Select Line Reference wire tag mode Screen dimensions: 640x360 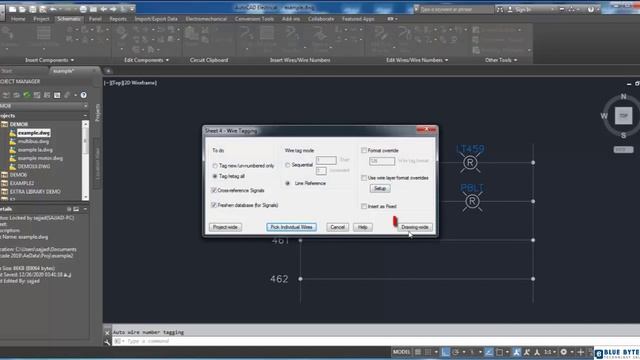coord(288,183)
